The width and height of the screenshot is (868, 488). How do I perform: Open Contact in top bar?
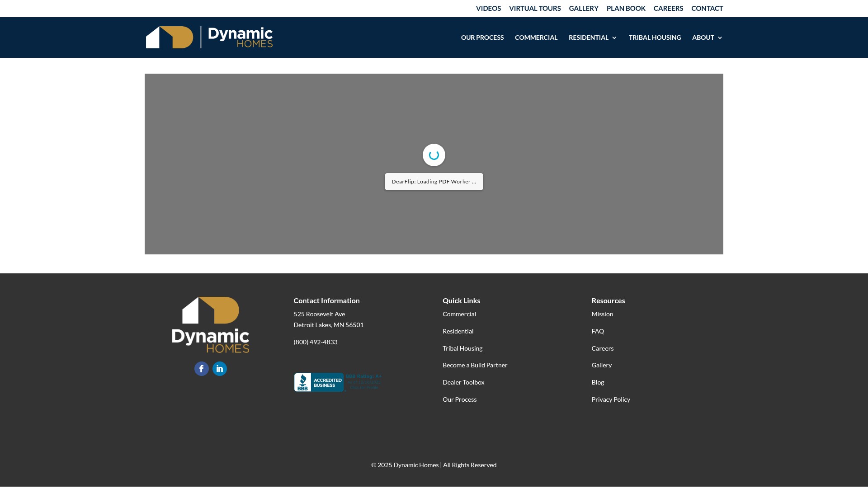click(707, 8)
